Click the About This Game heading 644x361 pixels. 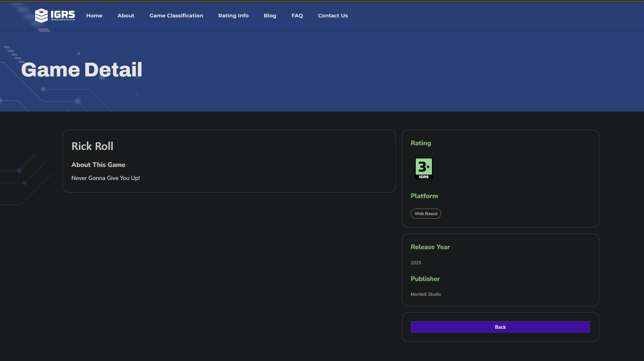click(x=98, y=165)
